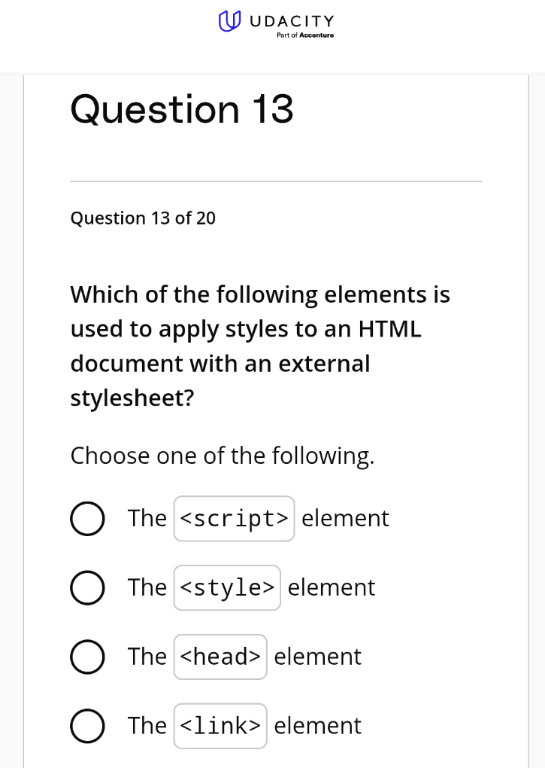
Task: Click the Part of Accenture tagline
Action: (305, 35)
